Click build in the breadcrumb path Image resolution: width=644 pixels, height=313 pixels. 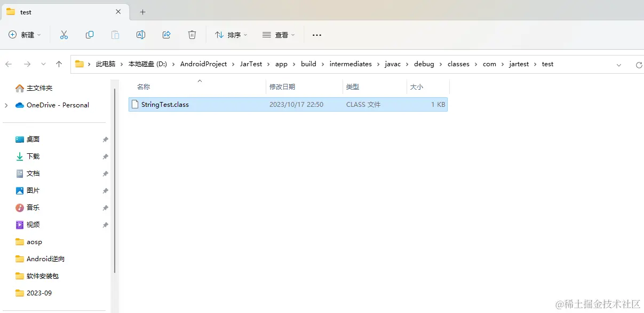(x=308, y=64)
